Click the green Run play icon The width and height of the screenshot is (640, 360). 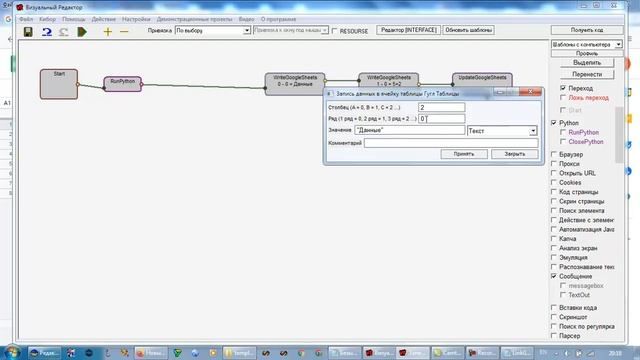pos(82,31)
